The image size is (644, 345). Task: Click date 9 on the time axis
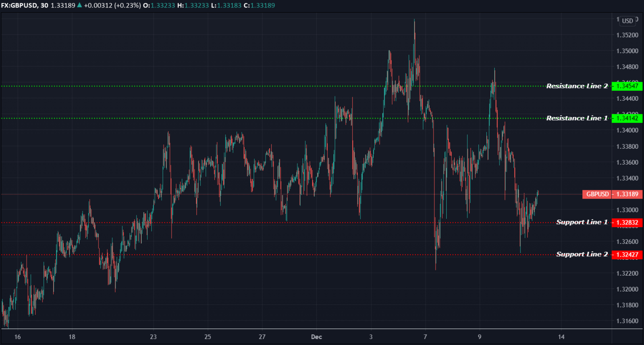pyautogui.click(x=480, y=337)
